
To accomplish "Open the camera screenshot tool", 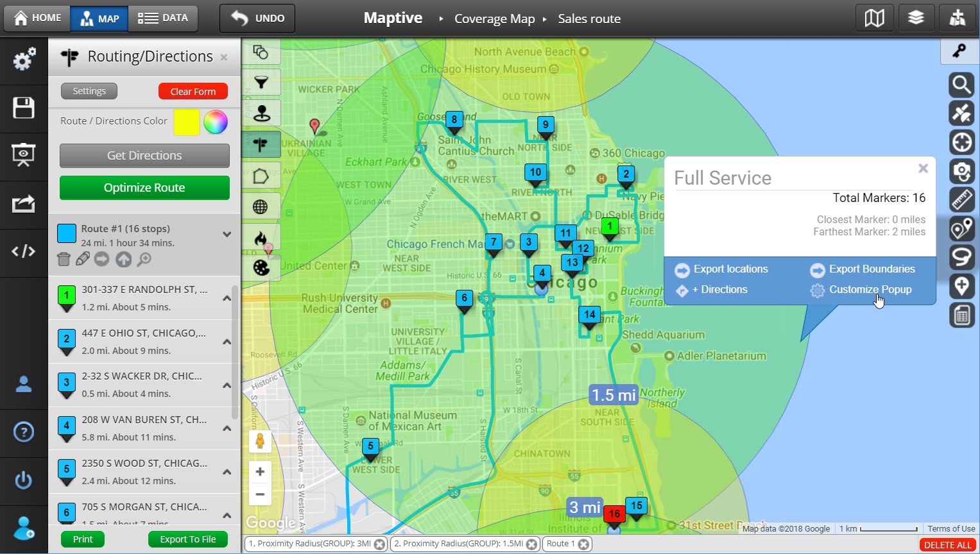I will [x=961, y=171].
